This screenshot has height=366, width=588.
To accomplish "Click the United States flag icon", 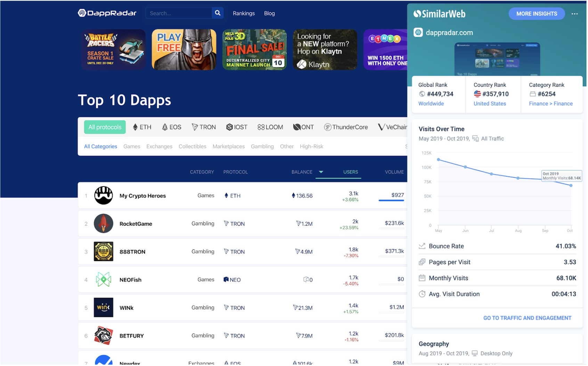I will [x=477, y=94].
